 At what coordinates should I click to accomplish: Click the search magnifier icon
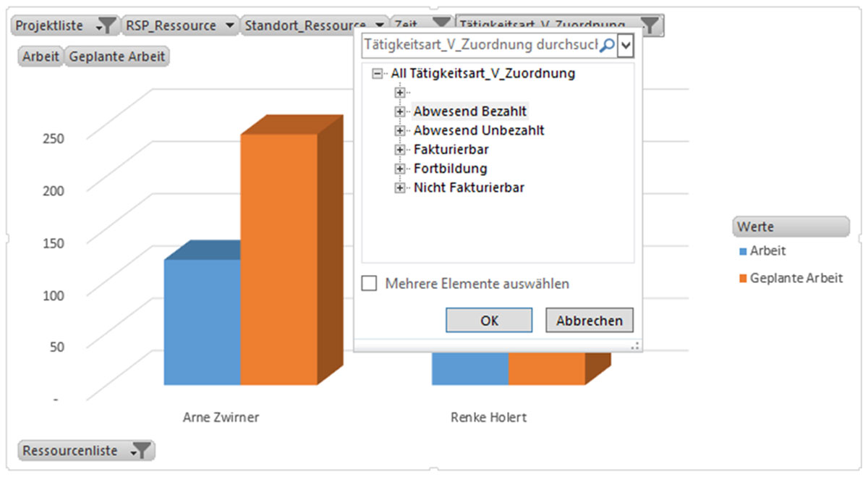click(608, 46)
